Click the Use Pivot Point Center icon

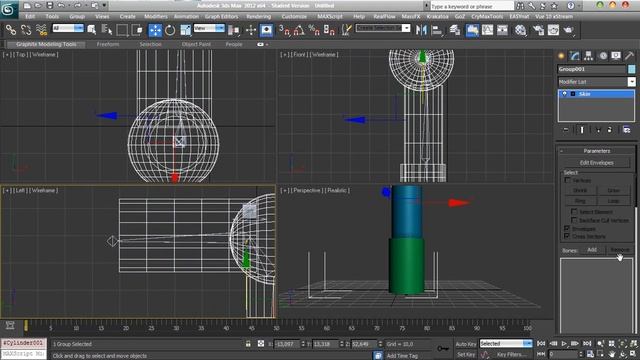pyautogui.click(x=234, y=30)
